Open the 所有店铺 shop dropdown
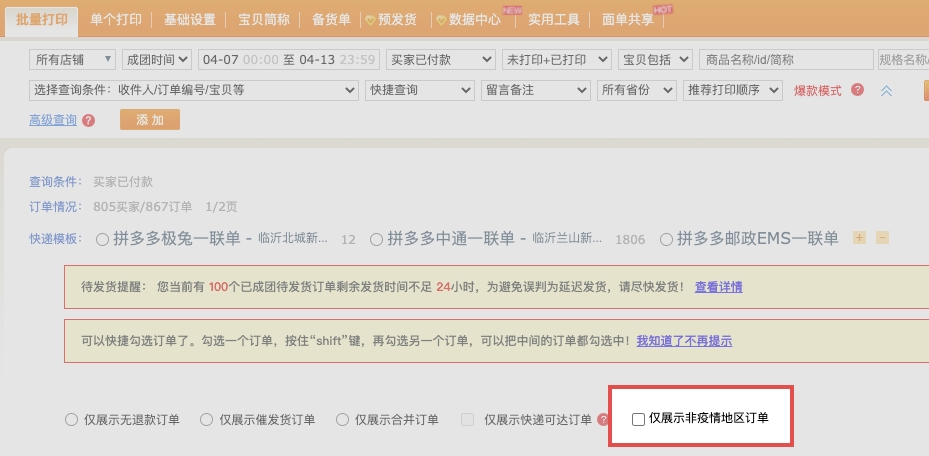929x456 pixels. coord(72,59)
